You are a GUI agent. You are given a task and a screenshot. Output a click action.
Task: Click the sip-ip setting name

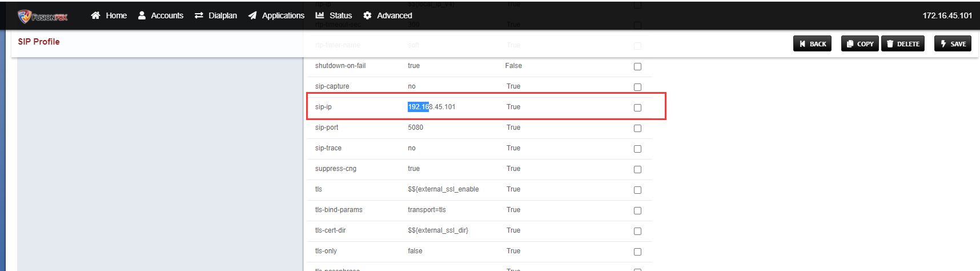click(x=323, y=107)
